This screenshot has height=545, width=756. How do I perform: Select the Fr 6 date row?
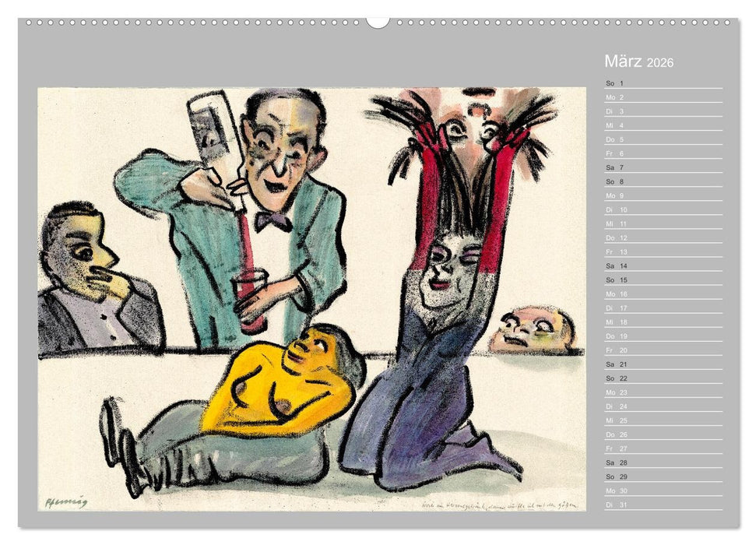pyautogui.click(x=615, y=155)
